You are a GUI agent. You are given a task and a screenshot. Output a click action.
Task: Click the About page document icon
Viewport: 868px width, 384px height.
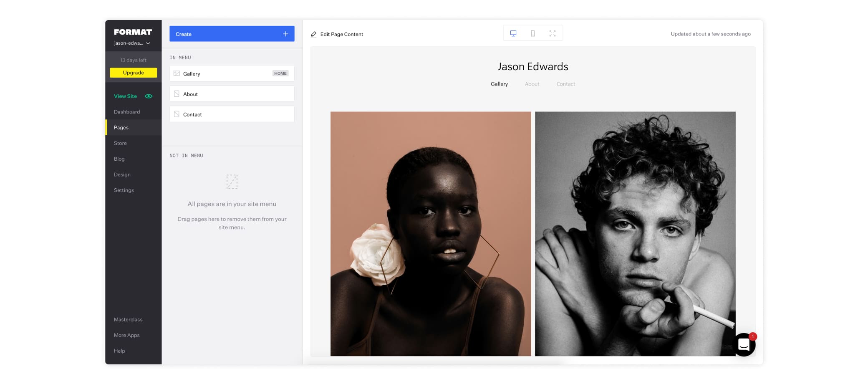tap(177, 93)
